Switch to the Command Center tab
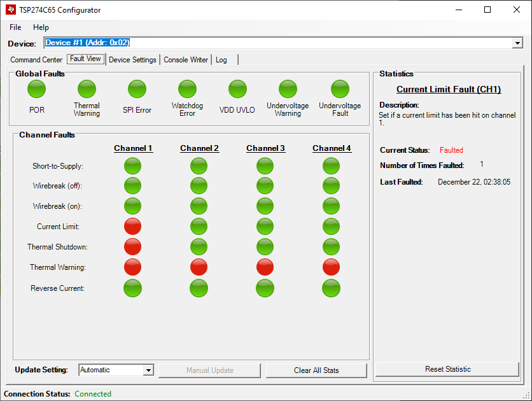Image resolution: width=532 pixels, height=401 pixels. click(36, 59)
